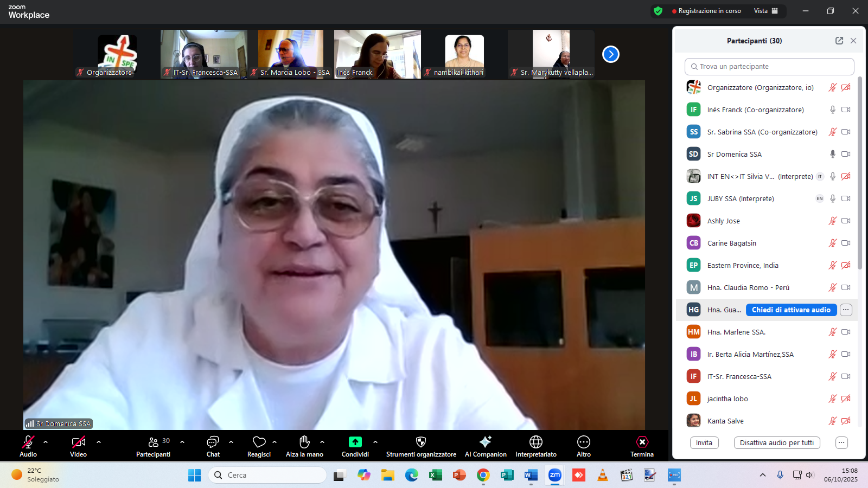Pop out the Partecipanti panel
Screen dimensions: 868x488
(839, 41)
